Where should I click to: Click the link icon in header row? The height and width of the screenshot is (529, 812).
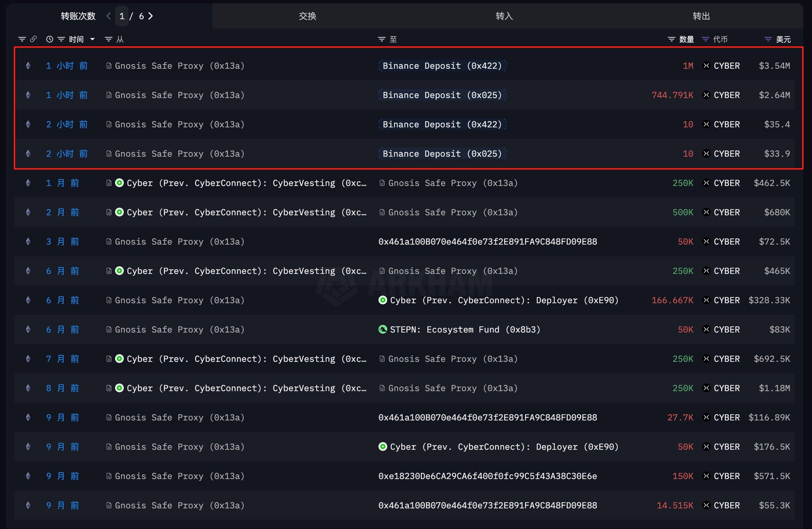point(33,39)
